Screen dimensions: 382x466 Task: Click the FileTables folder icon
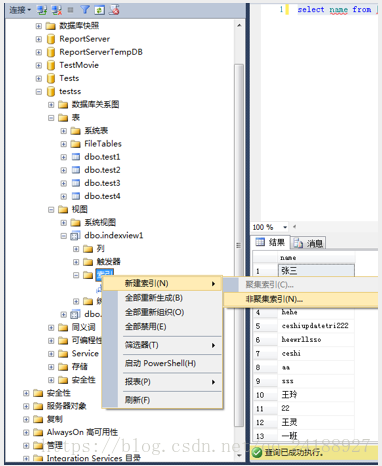tap(76, 144)
